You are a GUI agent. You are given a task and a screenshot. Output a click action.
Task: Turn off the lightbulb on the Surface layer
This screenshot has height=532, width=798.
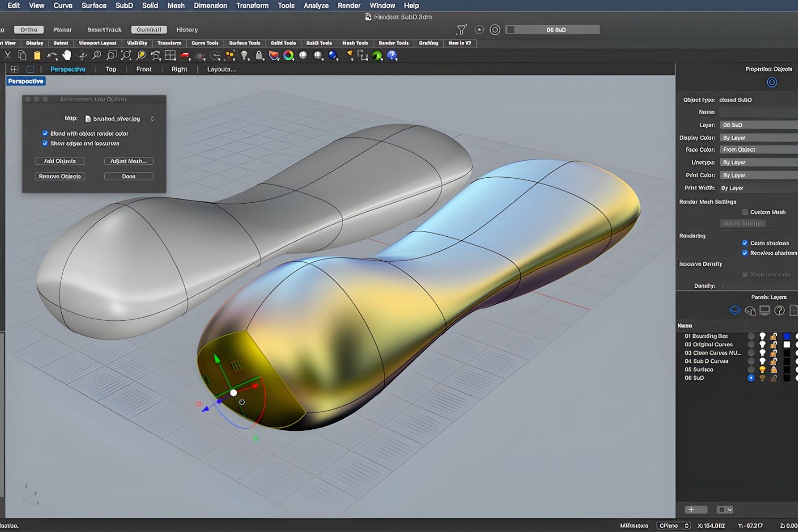(x=762, y=369)
